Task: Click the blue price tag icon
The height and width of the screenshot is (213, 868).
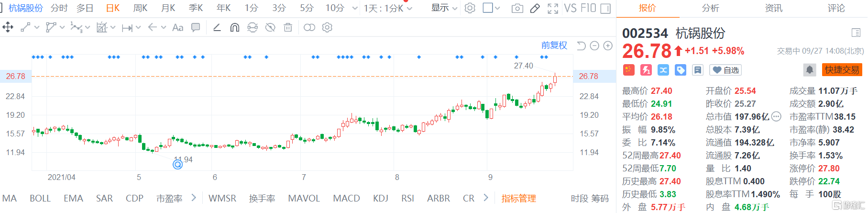Action: (x=681, y=70)
